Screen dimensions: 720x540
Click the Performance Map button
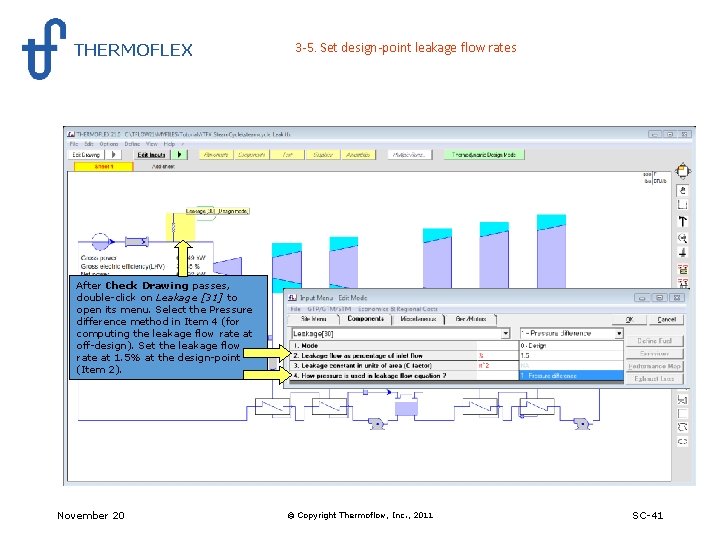654,366
